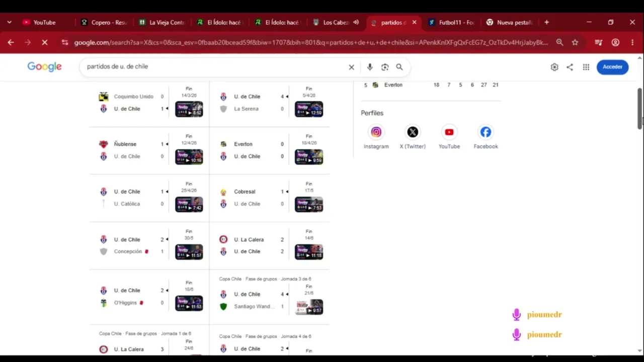The height and width of the screenshot is (362, 644).
Task: Open Google quick settings gear
Action: pos(554,67)
